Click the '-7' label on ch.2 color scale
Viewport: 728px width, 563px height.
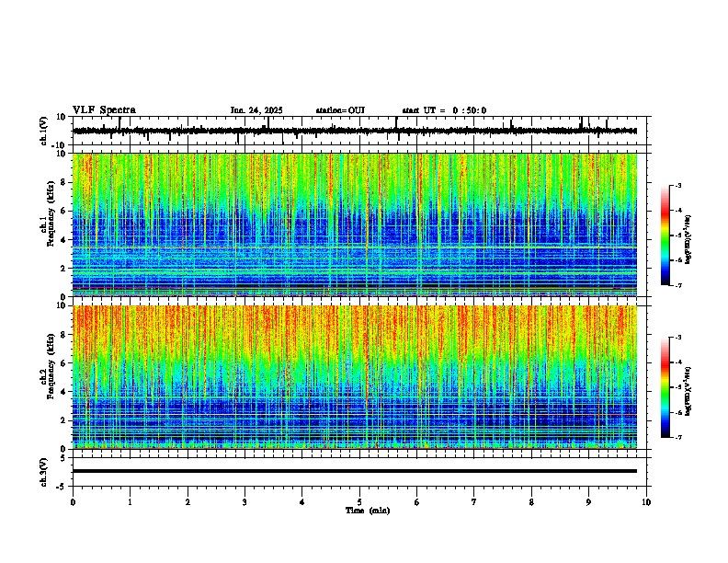point(678,437)
